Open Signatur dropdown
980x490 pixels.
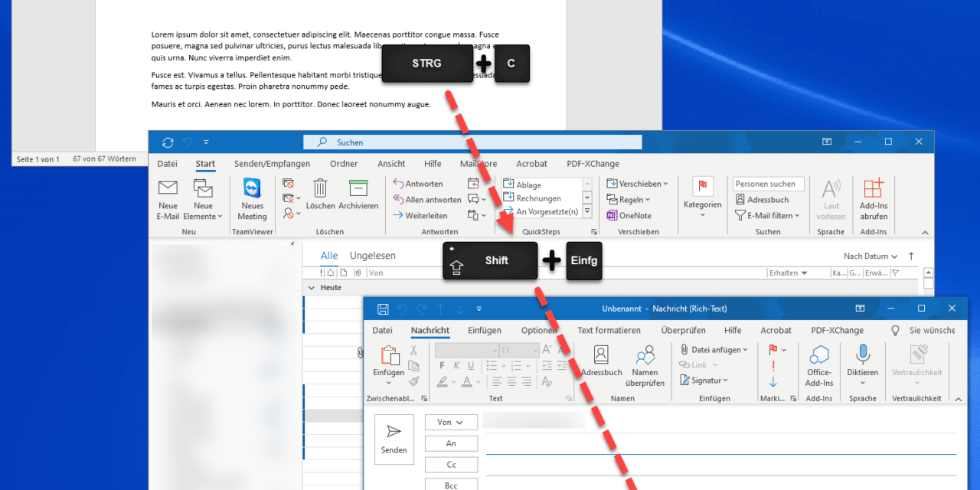click(704, 381)
